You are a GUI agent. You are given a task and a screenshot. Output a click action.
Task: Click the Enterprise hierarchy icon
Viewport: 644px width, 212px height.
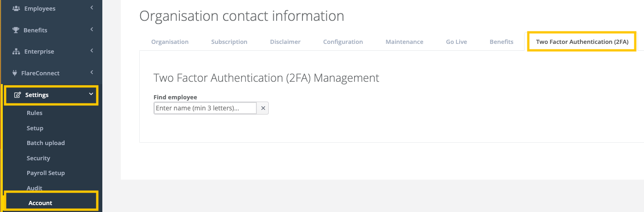click(16, 51)
